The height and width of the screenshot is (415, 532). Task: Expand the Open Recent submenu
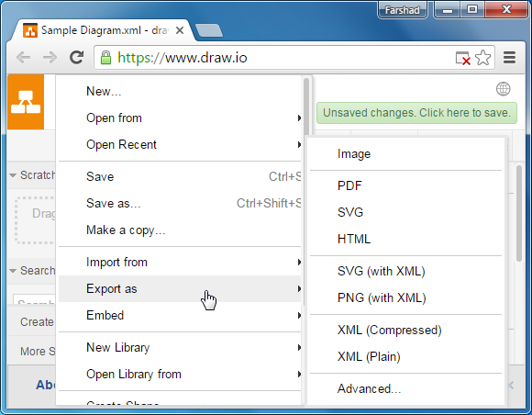(180, 145)
